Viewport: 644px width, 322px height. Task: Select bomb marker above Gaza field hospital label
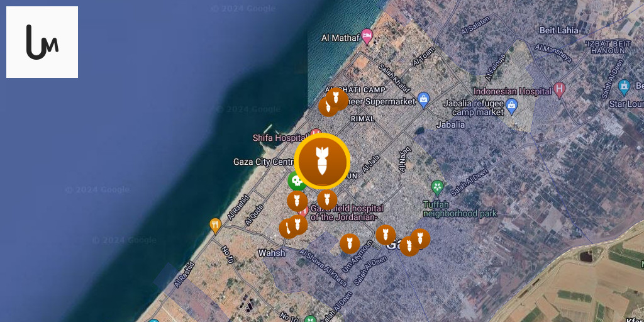click(x=327, y=199)
